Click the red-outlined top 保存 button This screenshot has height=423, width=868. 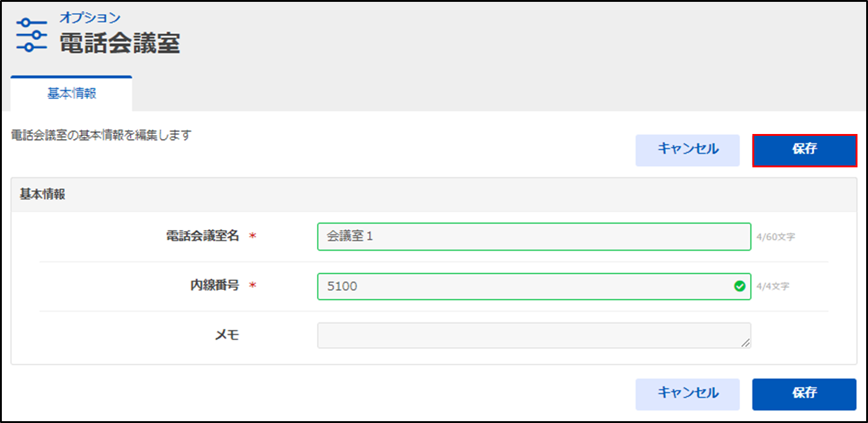click(804, 151)
